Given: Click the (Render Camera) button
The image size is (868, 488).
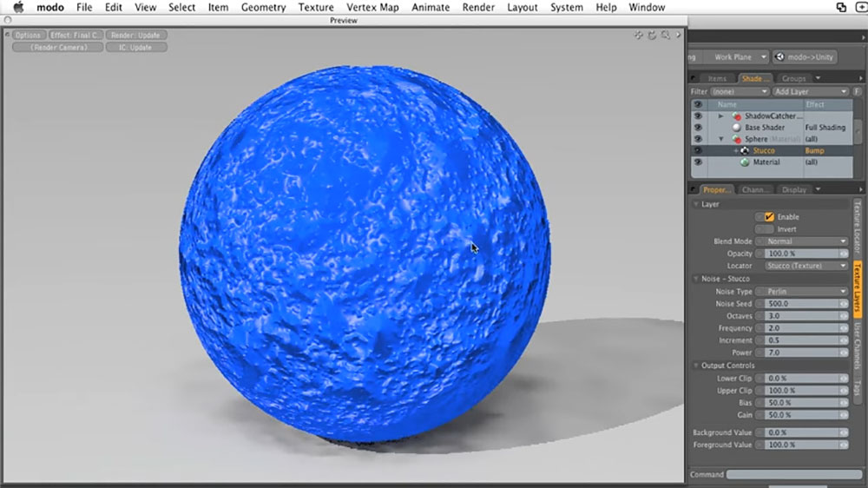Looking at the screenshot, I should [58, 48].
